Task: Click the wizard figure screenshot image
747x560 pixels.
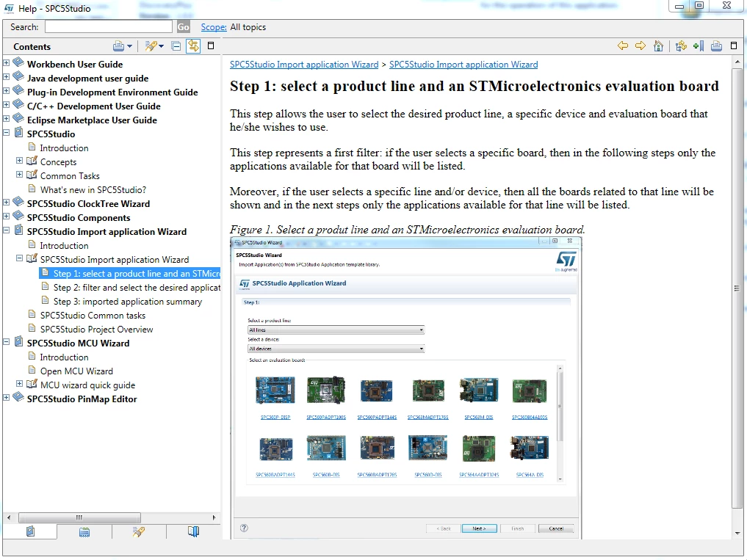Action: [x=406, y=388]
